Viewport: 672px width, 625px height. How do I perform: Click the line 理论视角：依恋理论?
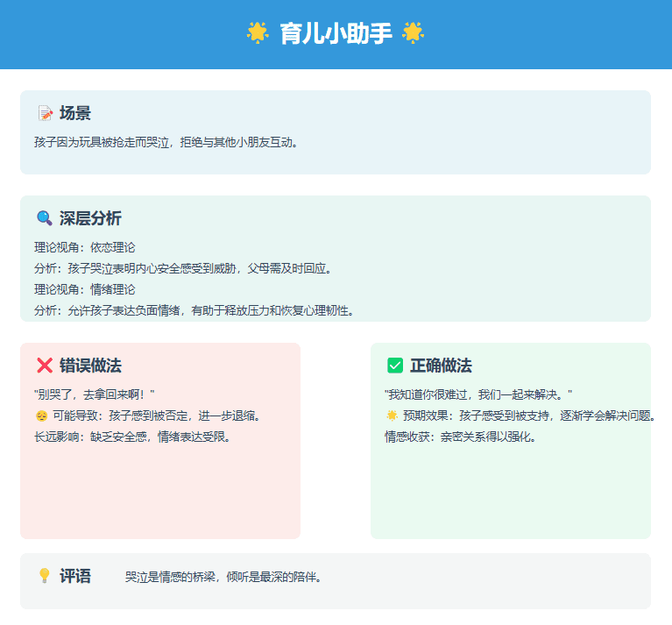coord(85,247)
